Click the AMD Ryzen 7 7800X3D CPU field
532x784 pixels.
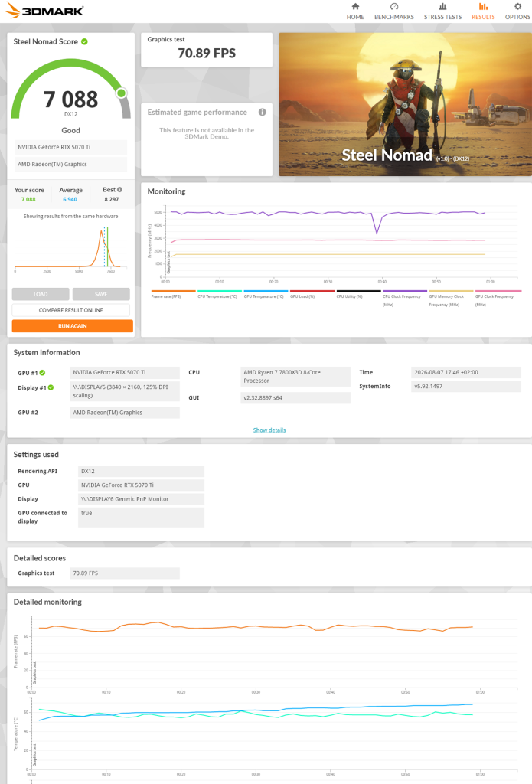click(x=295, y=377)
